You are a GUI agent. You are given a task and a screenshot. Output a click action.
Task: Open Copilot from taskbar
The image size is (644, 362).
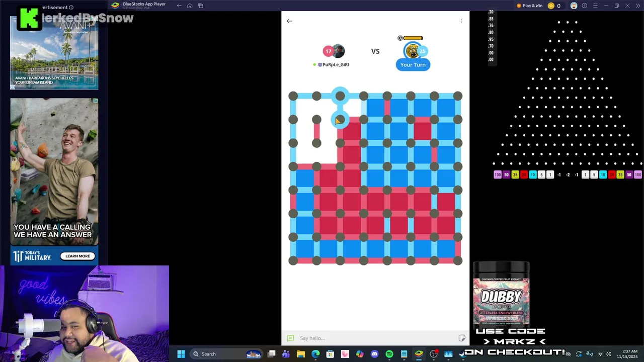click(360, 354)
